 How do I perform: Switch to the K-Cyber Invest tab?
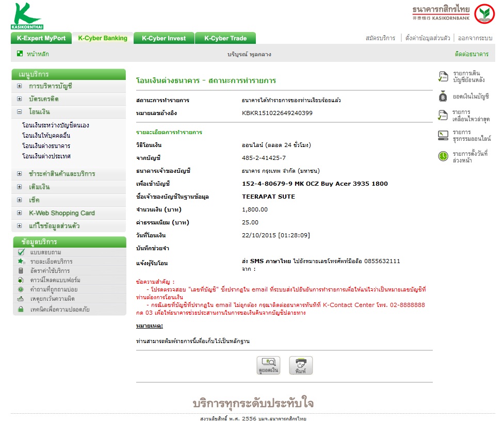click(x=164, y=38)
